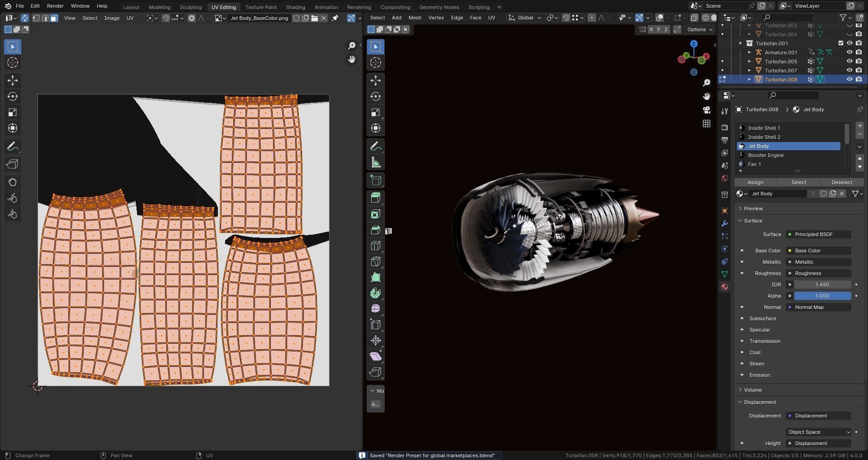The width and height of the screenshot is (868, 460).
Task: Open the File menu
Action: (x=19, y=6)
